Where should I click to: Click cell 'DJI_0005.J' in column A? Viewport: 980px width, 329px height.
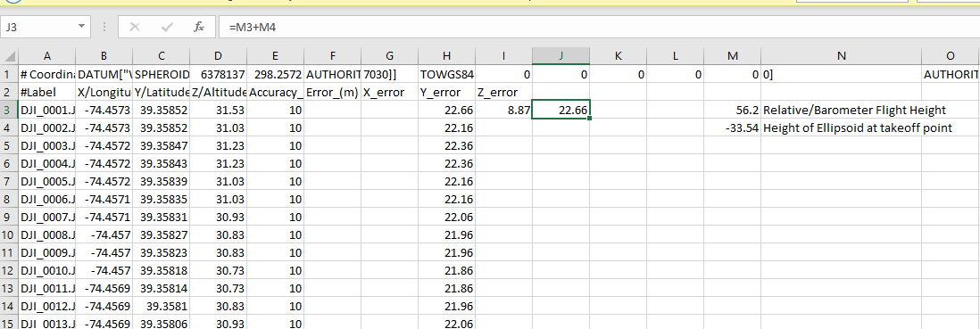[47, 183]
